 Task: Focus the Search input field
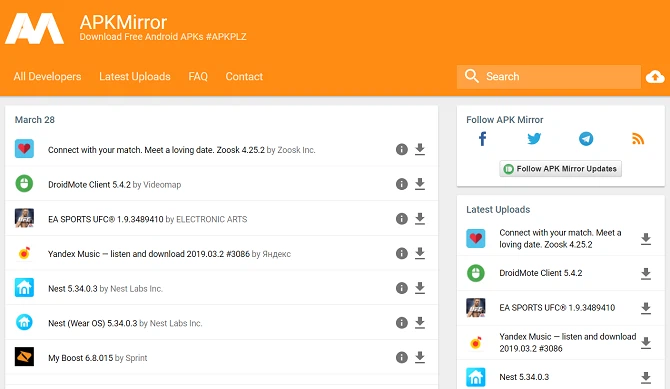tap(549, 77)
